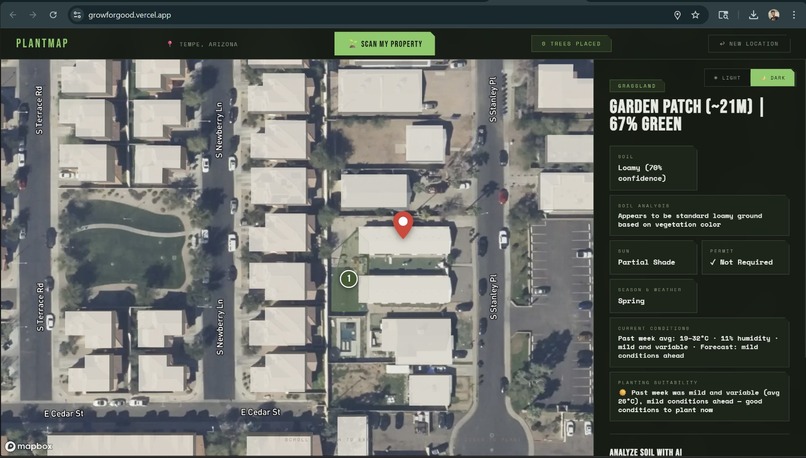Click the Scan My Property button

pyautogui.click(x=384, y=44)
